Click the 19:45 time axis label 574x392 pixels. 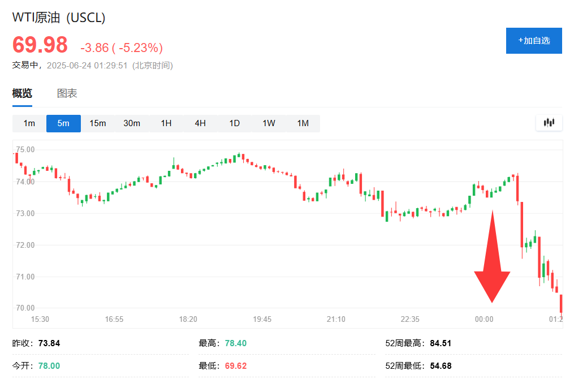[262, 319]
